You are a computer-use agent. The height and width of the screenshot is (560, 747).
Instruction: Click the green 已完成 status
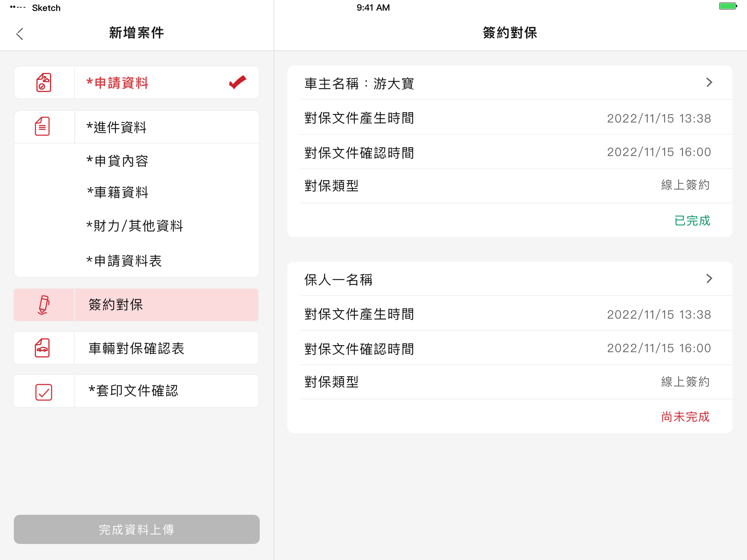coord(692,221)
